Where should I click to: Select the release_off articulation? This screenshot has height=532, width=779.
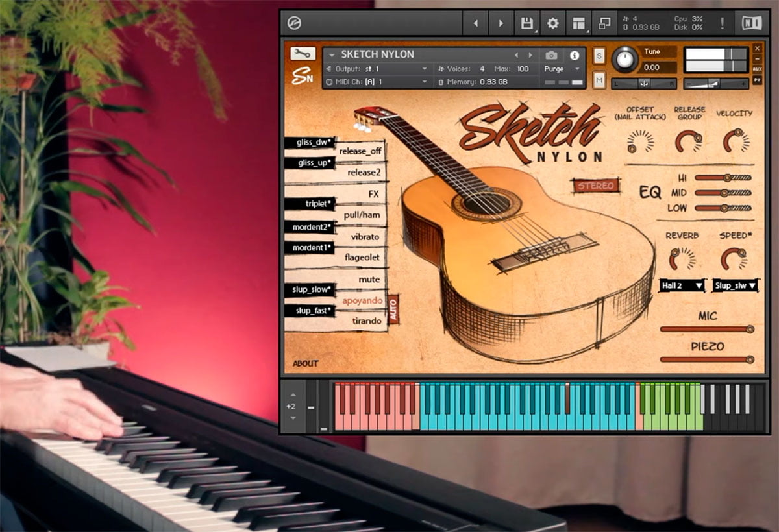360,151
